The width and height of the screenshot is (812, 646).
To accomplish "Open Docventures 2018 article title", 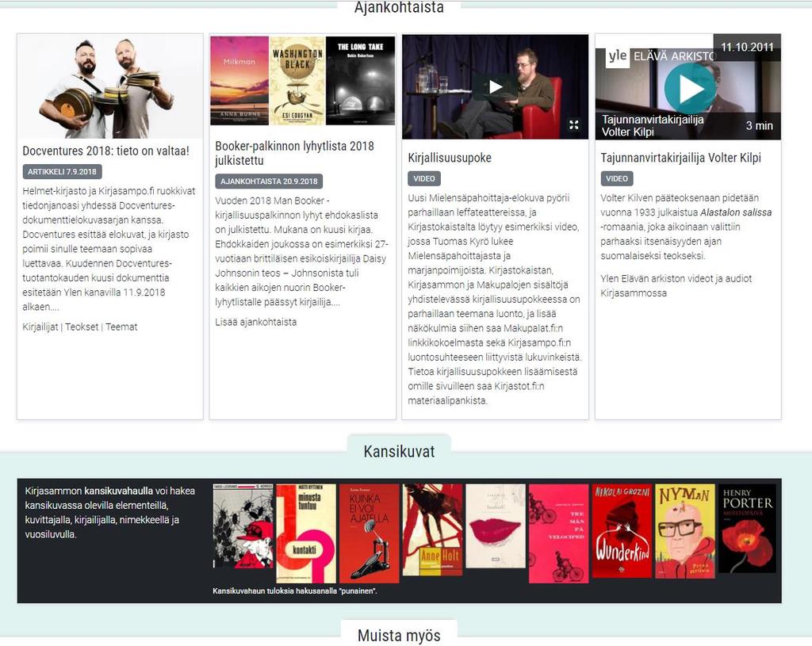I will (105, 151).
